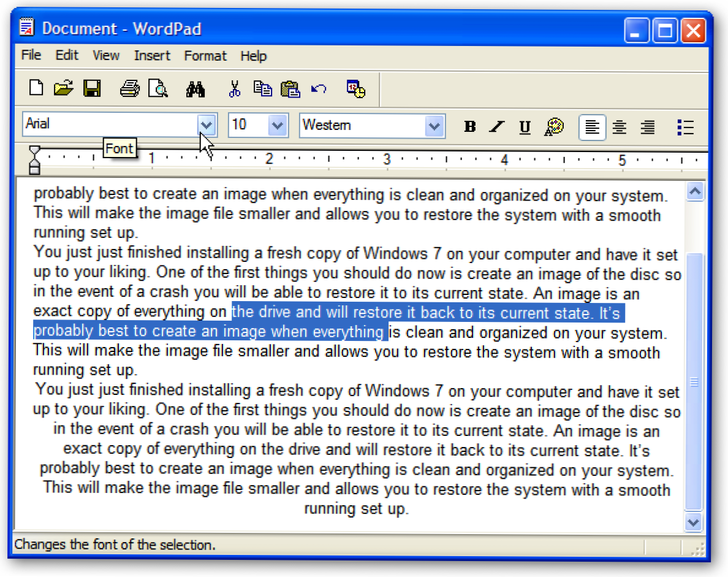728x577 pixels.
Task: Open the Insert menu
Action: click(152, 56)
